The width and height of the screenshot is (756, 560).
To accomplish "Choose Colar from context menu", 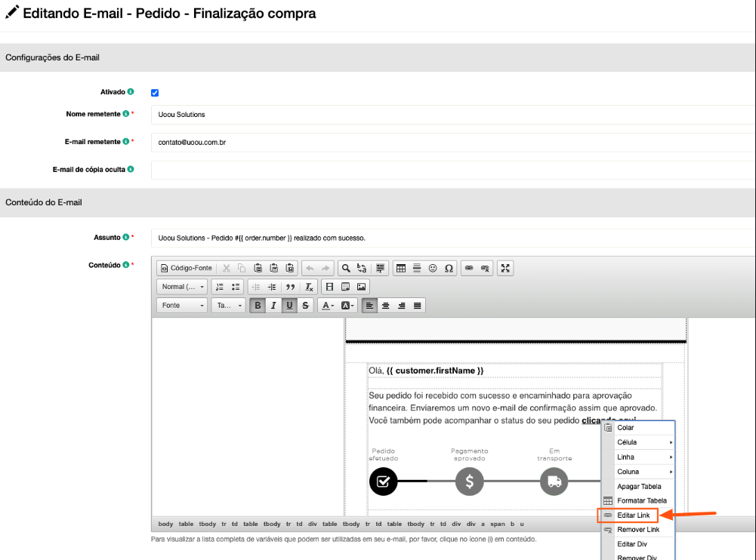I will [638, 428].
